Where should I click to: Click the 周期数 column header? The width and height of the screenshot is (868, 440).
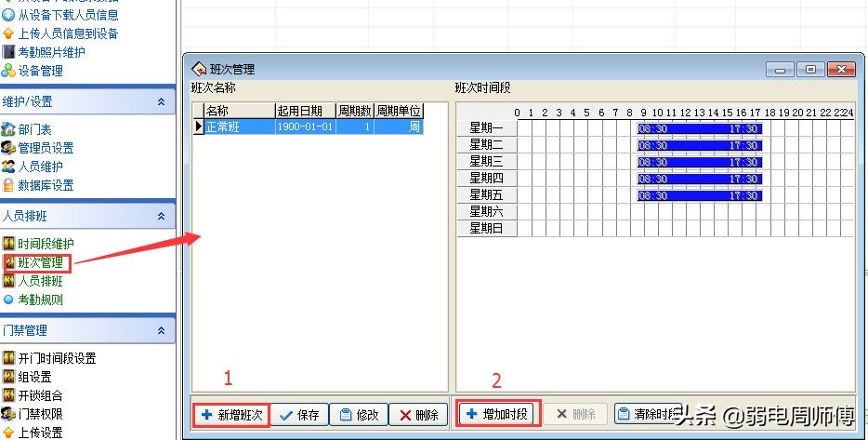[x=355, y=111]
